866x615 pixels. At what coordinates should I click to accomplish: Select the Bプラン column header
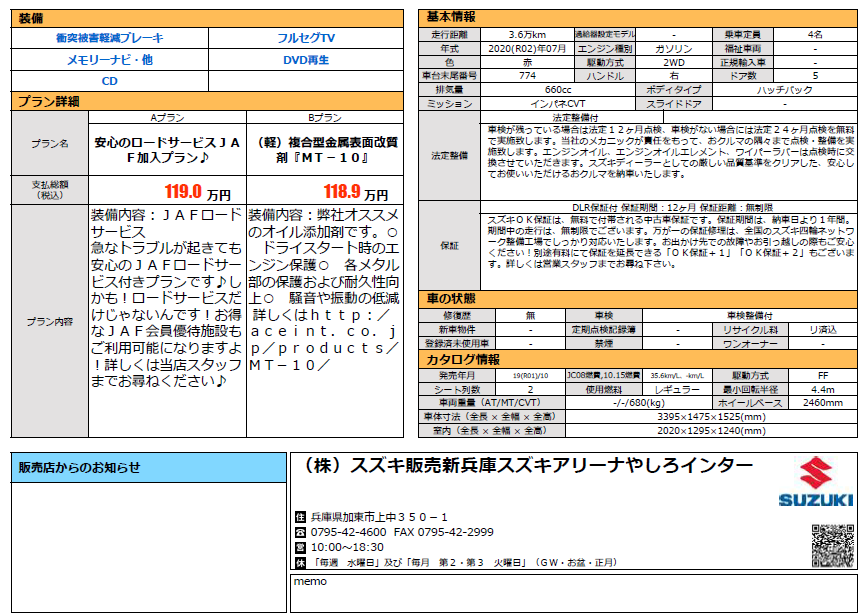coord(324,117)
